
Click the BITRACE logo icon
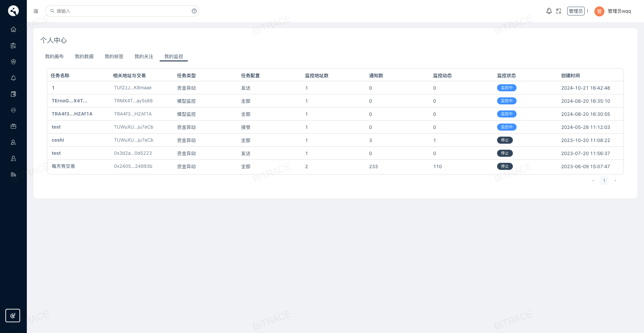coord(13,11)
